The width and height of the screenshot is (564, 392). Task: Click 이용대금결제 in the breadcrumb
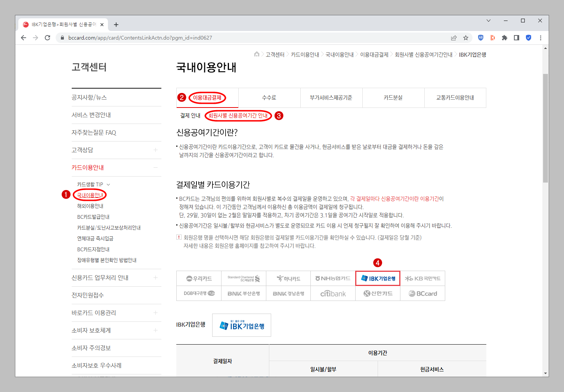pos(374,55)
